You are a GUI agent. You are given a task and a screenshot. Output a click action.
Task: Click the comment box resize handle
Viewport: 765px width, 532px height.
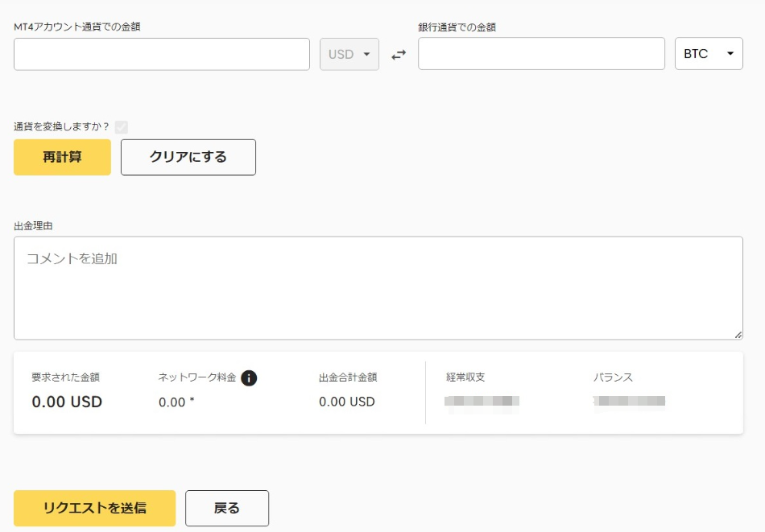(x=738, y=334)
